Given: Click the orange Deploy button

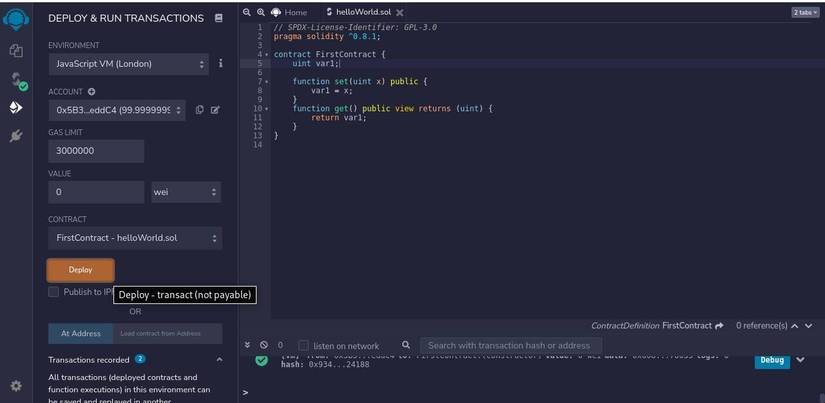Looking at the screenshot, I should [x=81, y=270].
